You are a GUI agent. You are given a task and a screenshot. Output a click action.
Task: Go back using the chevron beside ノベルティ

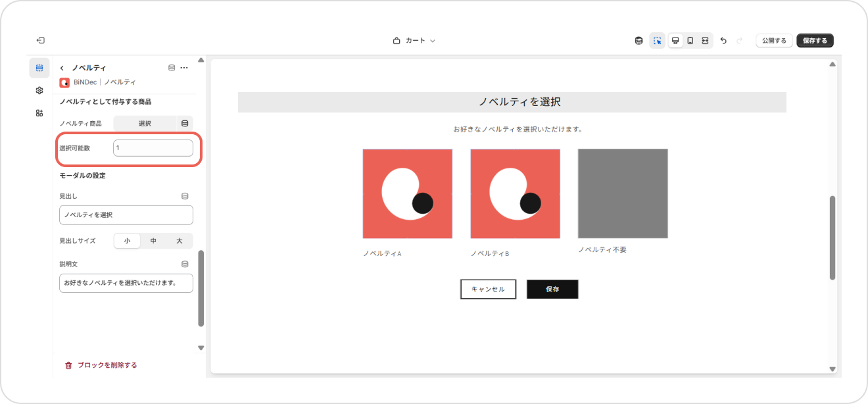pyautogui.click(x=62, y=68)
